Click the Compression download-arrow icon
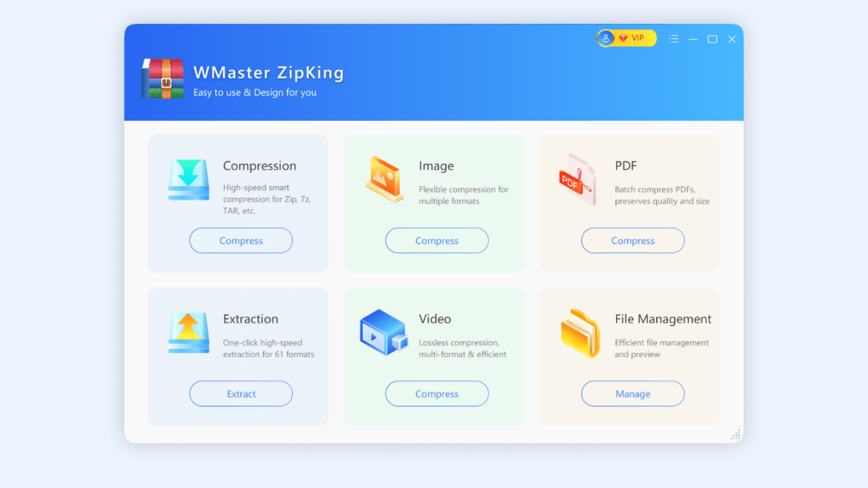 [x=189, y=179]
